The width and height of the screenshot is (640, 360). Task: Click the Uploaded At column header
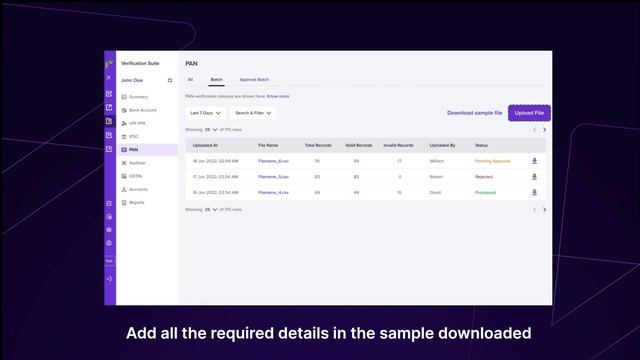[x=205, y=145]
